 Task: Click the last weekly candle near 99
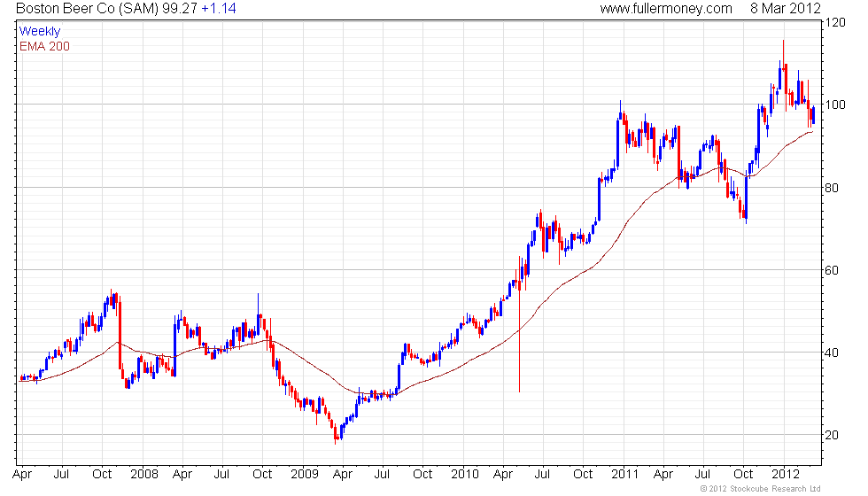[813, 115]
